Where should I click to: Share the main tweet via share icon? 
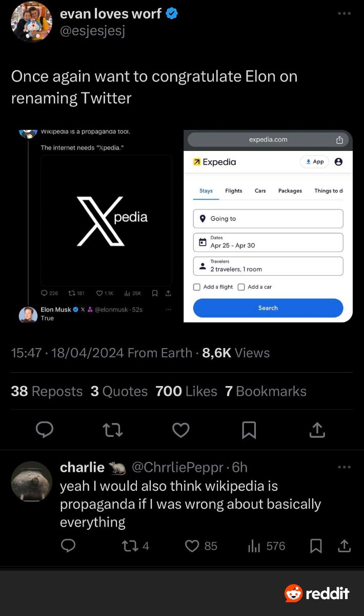coord(317,430)
